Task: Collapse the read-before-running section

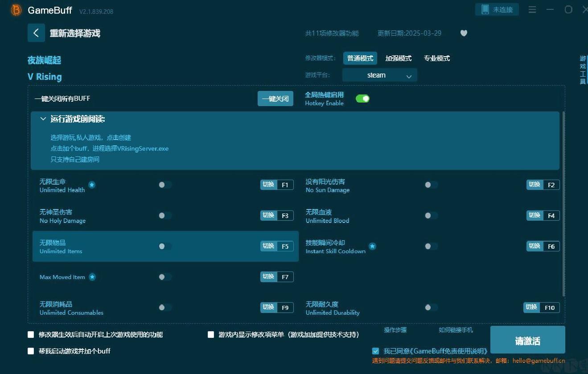Action: [x=43, y=119]
